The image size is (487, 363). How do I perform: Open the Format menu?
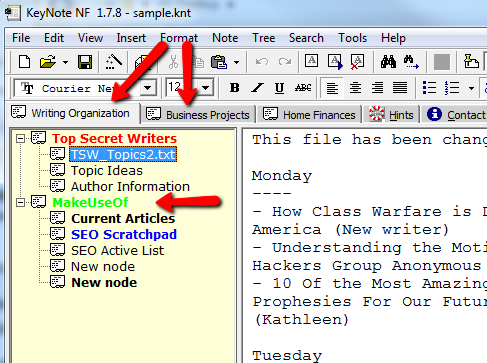click(x=179, y=38)
